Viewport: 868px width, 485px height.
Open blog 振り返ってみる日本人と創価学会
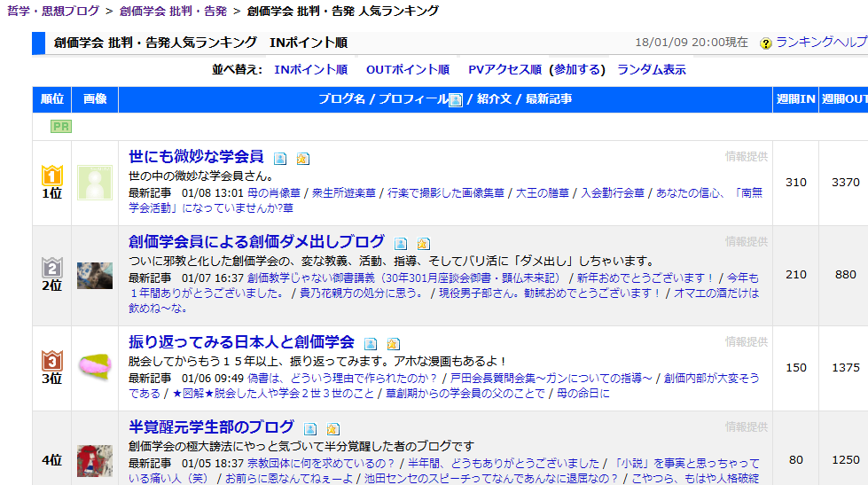click(x=241, y=341)
